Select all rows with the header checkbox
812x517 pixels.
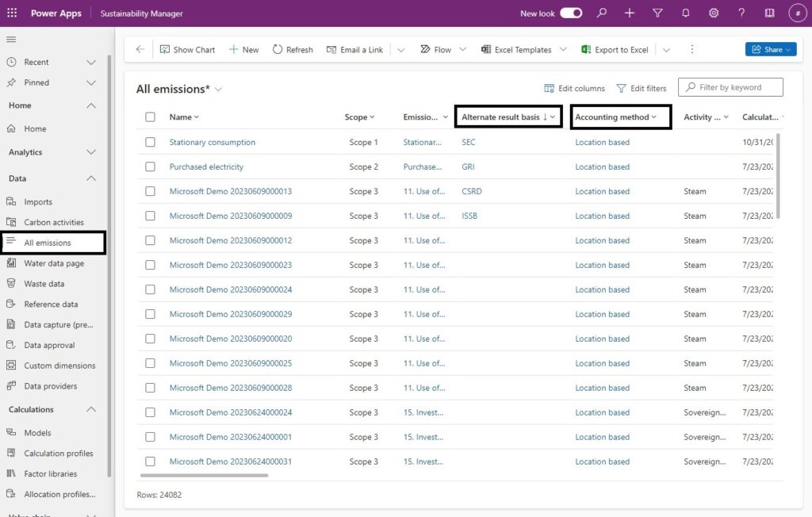(x=150, y=117)
